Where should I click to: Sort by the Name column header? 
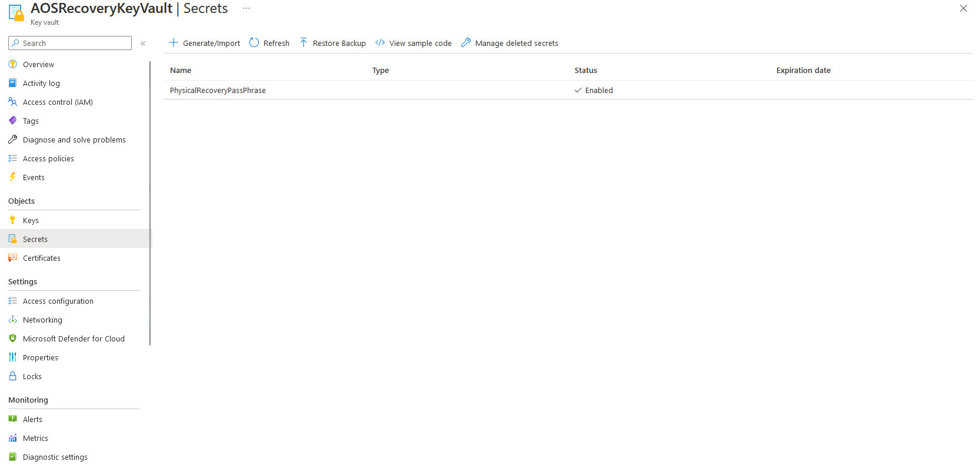tap(181, 70)
